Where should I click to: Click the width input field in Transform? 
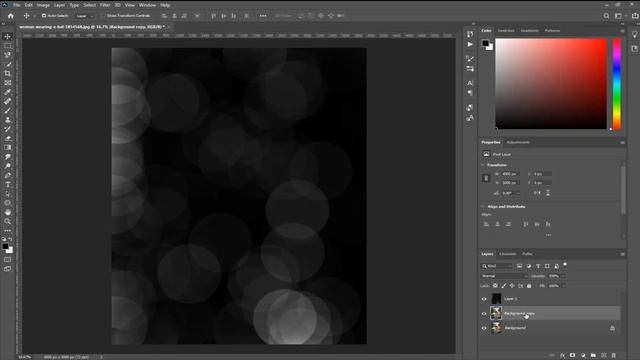pyautogui.click(x=511, y=174)
